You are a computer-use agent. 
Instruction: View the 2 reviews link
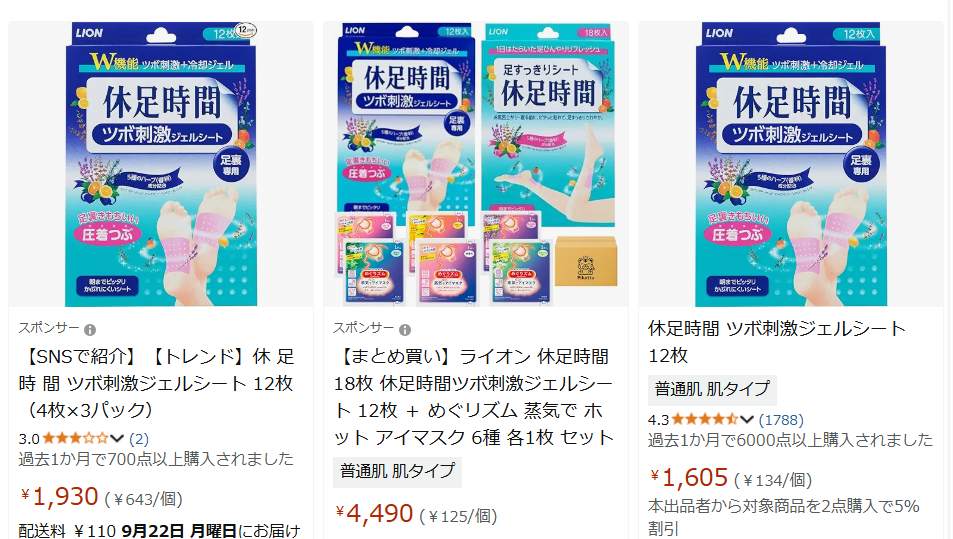point(139,439)
